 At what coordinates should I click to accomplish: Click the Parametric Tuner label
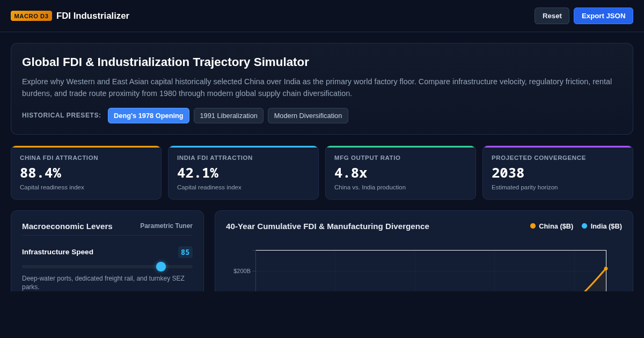[166, 226]
